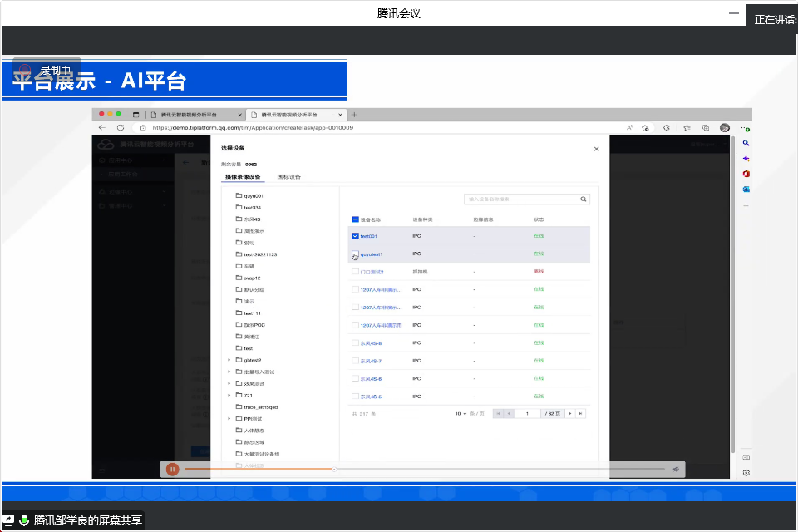Select the 摄像录像设备 tab
Image resolution: width=798 pixels, height=532 pixels.
243,177
